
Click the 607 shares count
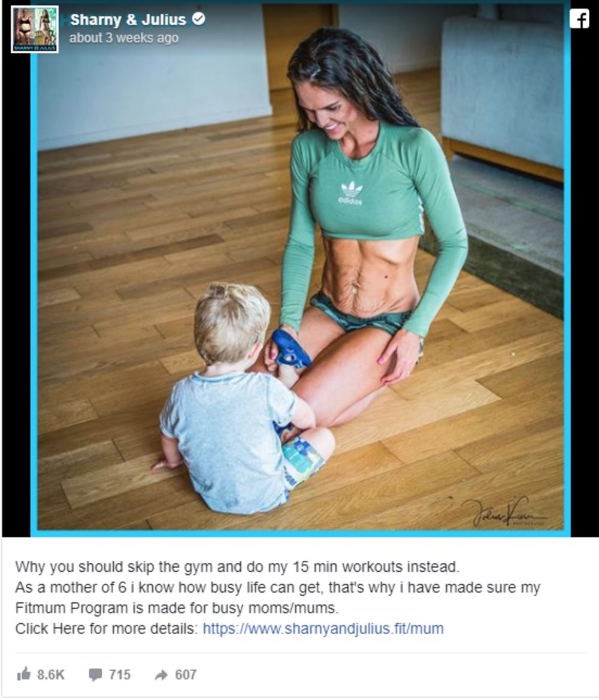[x=186, y=674]
